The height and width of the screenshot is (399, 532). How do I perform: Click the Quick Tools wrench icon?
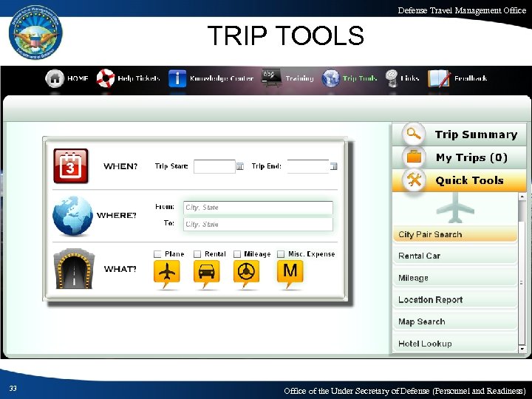pyautogui.click(x=414, y=180)
